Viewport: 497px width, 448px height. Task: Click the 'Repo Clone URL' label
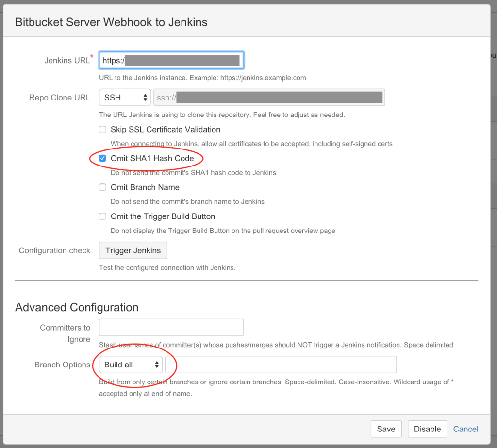(60, 98)
